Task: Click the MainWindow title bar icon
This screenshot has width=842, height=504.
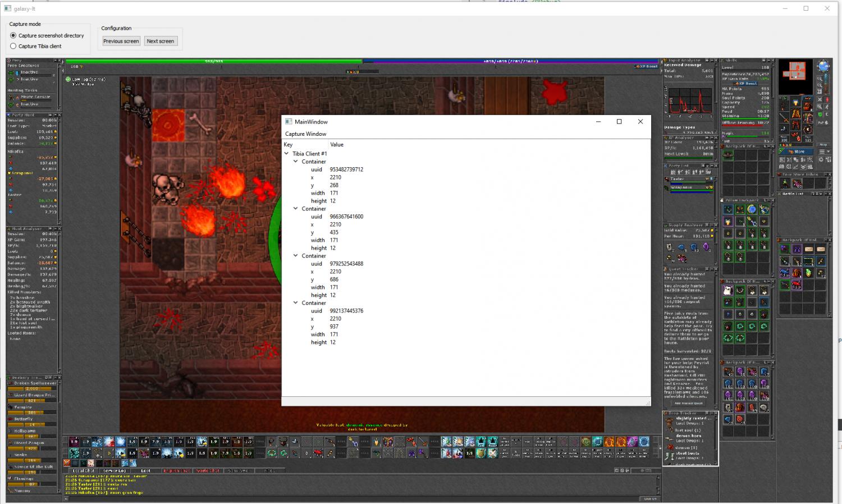Action: point(289,121)
